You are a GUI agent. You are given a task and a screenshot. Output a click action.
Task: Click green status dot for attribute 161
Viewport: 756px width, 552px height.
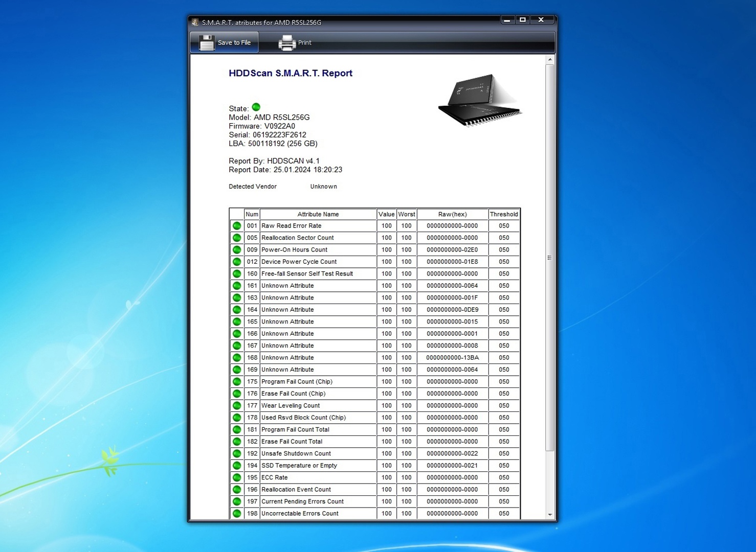(x=237, y=286)
